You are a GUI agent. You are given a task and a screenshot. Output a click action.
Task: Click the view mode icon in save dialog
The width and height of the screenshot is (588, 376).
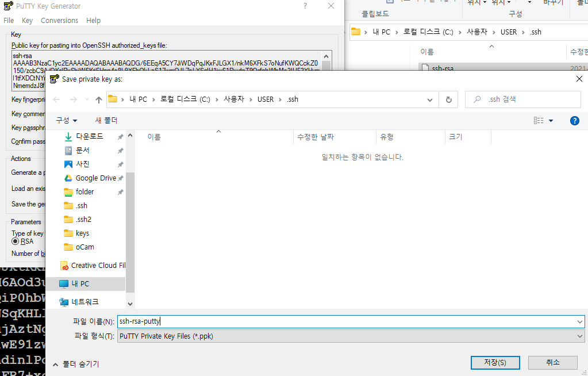point(539,121)
